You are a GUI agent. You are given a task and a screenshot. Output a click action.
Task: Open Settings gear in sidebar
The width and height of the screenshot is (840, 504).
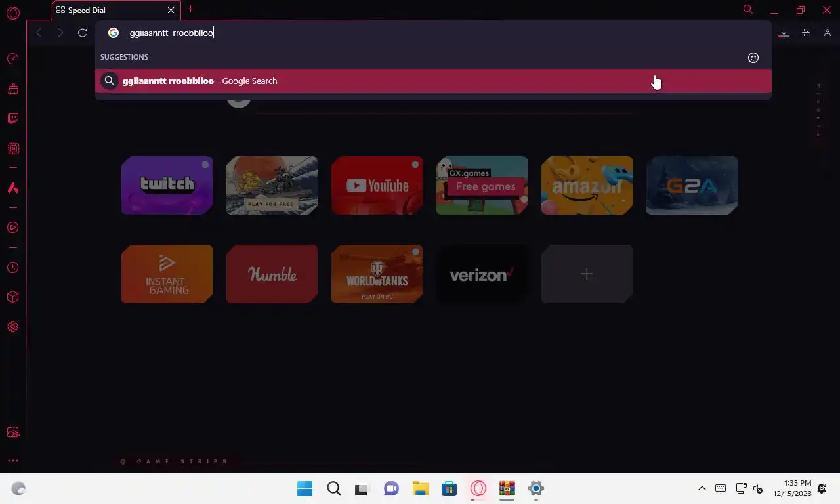(x=13, y=327)
